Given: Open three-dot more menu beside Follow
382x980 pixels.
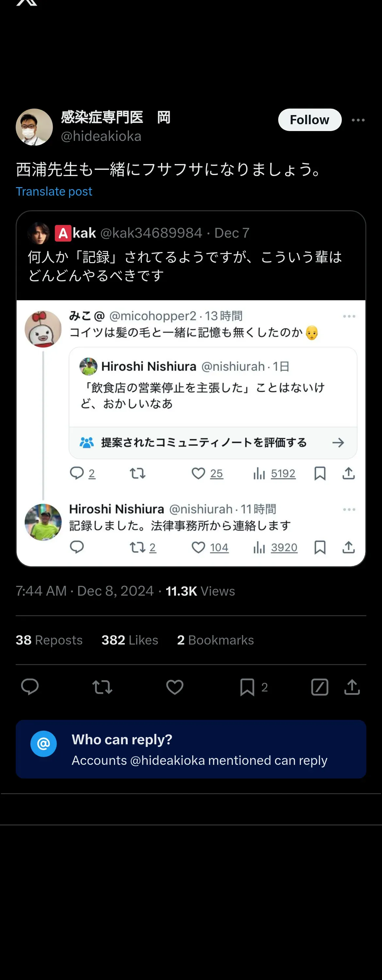Looking at the screenshot, I should click(358, 120).
